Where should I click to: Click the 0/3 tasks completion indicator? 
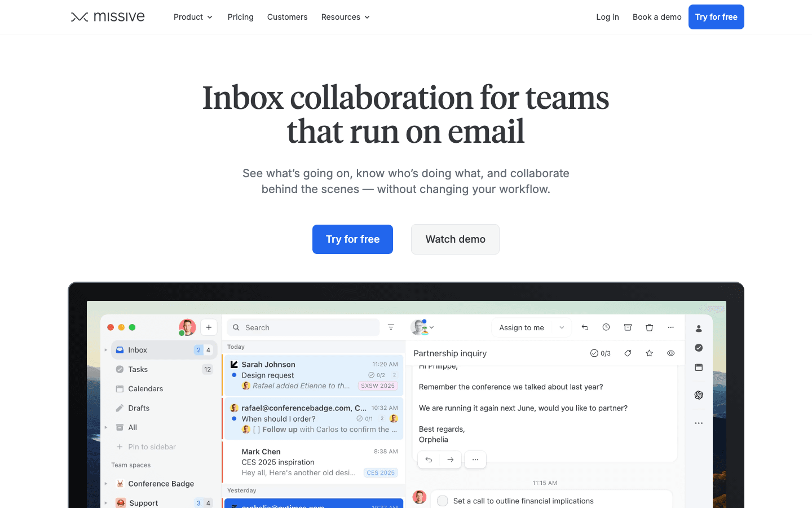(x=601, y=353)
